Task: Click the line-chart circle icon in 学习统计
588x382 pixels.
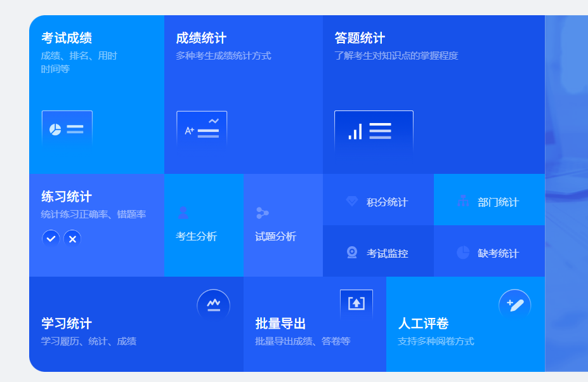Action: (x=213, y=305)
